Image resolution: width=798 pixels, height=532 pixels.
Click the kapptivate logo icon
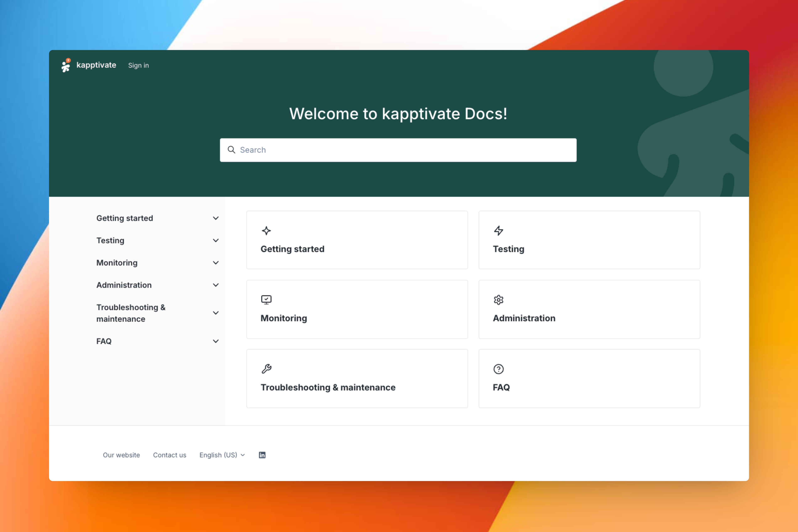[x=66, y=65]
